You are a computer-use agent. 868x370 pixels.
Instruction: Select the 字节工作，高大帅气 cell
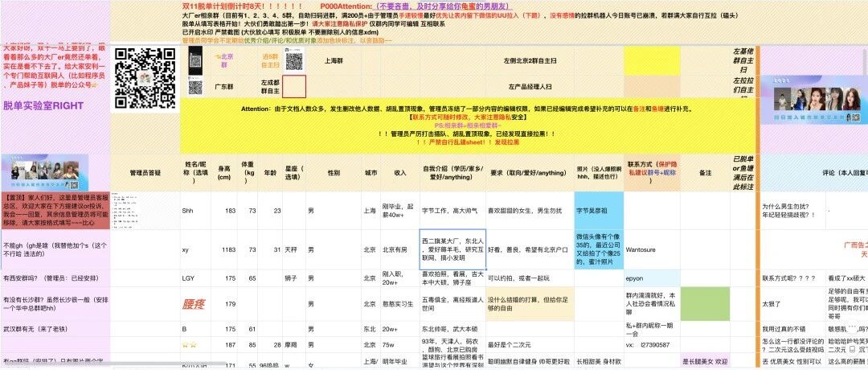pyautogui.click(x=452, y=211)
